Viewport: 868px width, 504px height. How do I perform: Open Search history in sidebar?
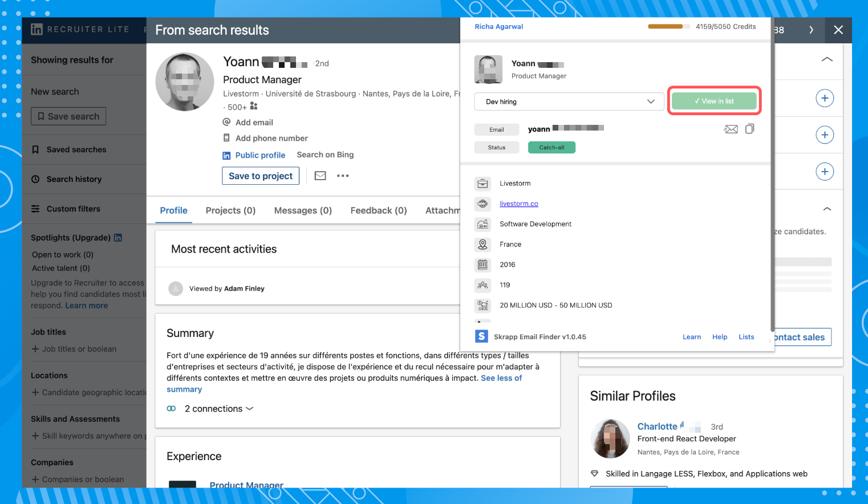tap(74, 179)
